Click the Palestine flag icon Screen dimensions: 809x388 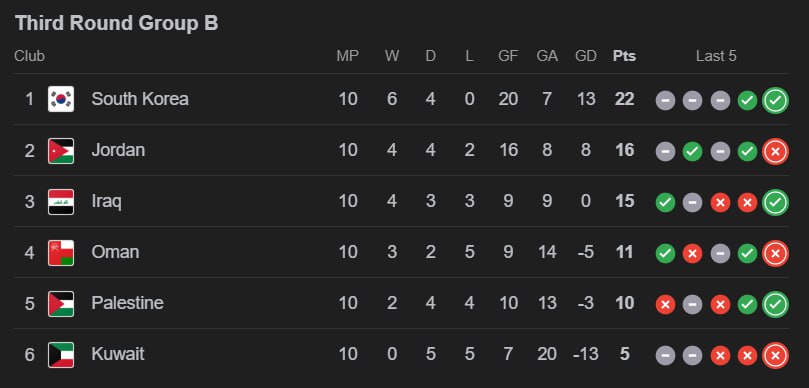pyautogui.click(x=61, y=304)
